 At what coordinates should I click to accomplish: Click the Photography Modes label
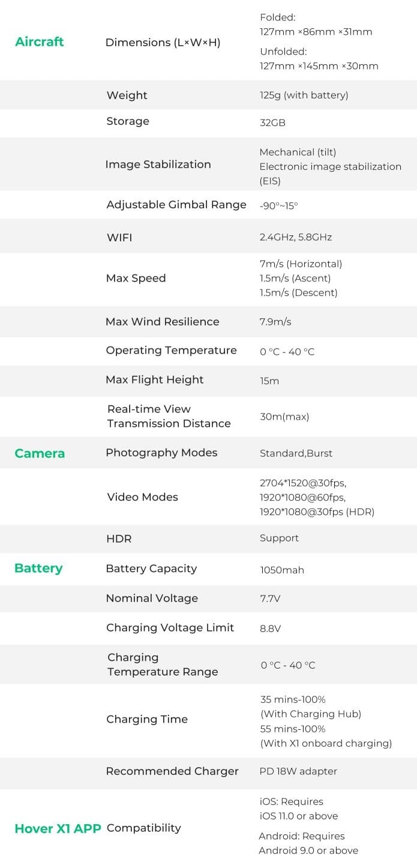[x=161, y=453]
